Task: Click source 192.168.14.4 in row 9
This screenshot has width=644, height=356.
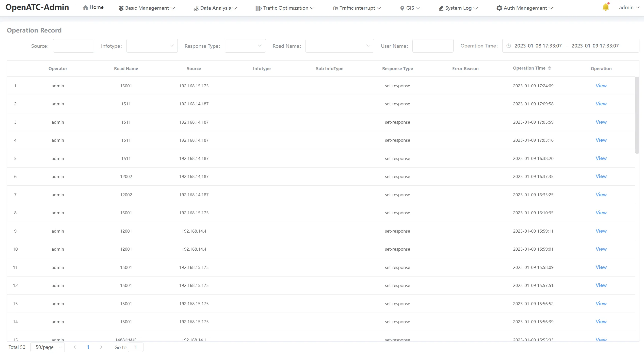Action: click(x=194, y=231)
